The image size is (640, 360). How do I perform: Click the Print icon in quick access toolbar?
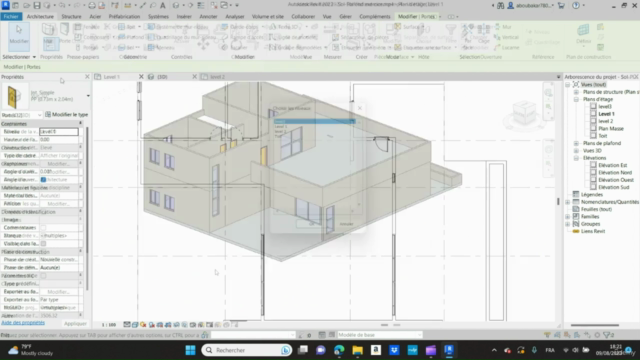(92, 5)
